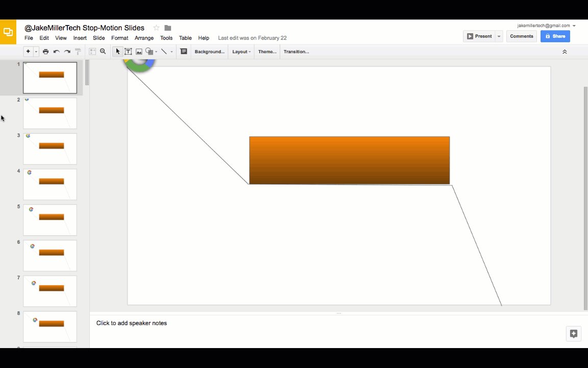Click the Theme... button

(x=267, y=52)
